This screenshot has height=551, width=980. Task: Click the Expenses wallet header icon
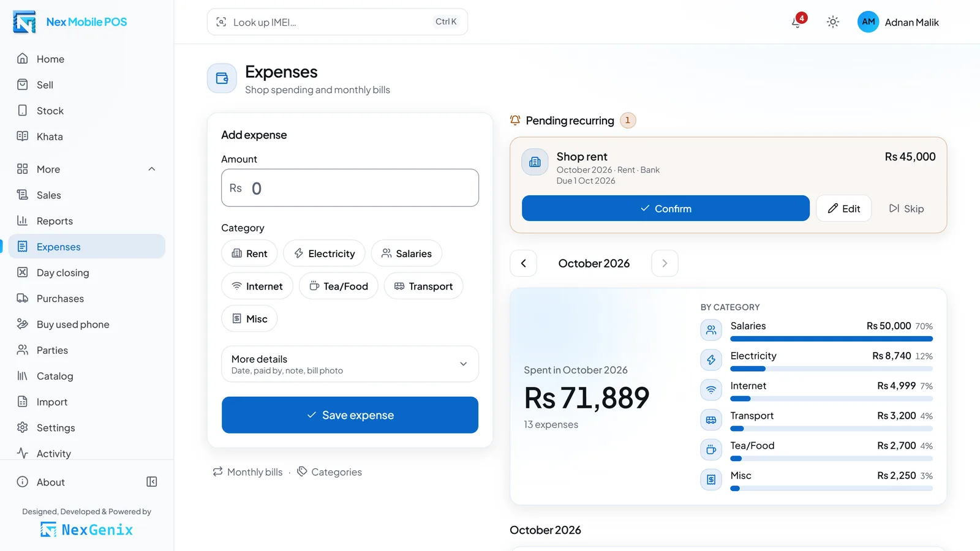point(222,78)
